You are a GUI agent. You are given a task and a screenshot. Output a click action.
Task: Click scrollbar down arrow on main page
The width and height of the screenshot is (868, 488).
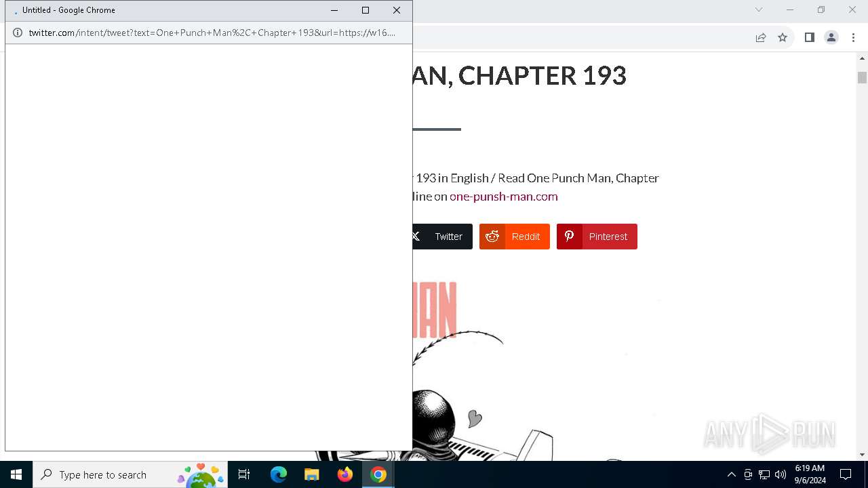862,455
